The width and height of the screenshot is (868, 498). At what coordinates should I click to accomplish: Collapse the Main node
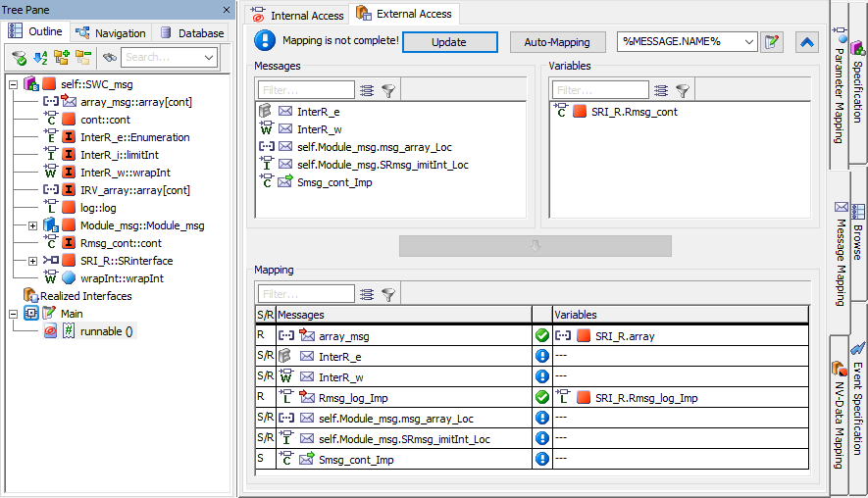coord(14,314)
